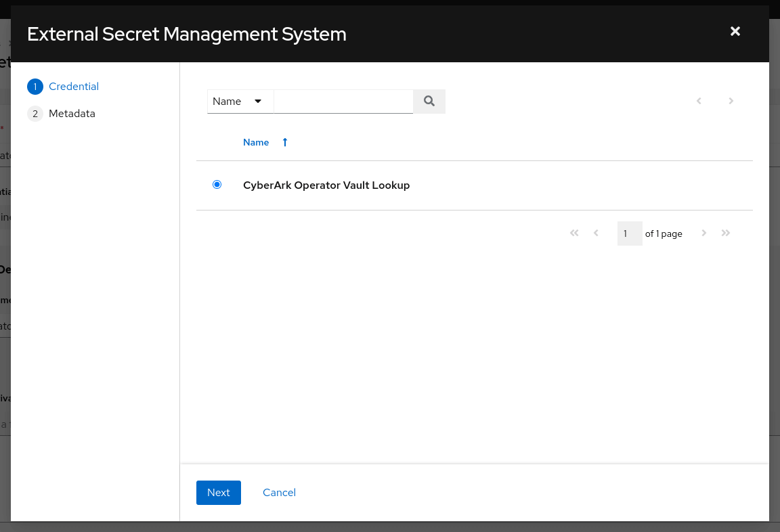
Task: Click the caret arrow in Name filter
Action: tap(258, 101)
